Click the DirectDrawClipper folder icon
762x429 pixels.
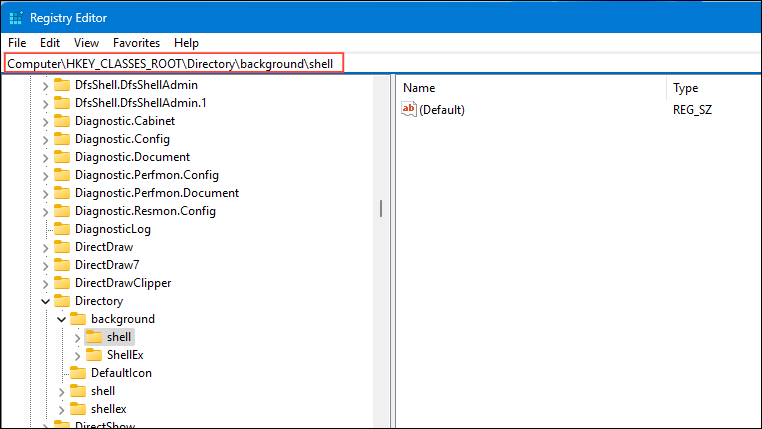62,282
